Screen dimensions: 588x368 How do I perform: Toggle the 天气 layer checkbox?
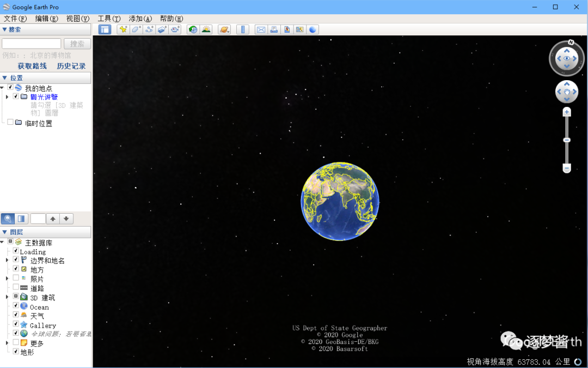click(x=16, y=315)
